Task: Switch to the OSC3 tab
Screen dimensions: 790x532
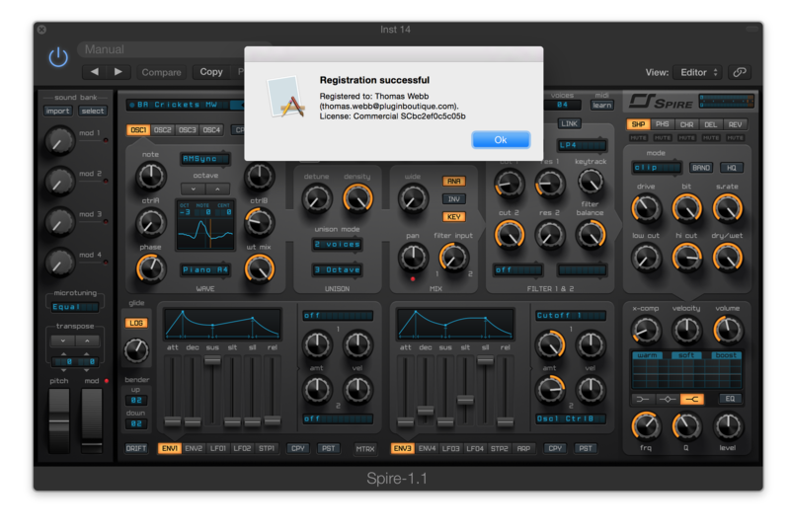Action: [x=187, y=129]
